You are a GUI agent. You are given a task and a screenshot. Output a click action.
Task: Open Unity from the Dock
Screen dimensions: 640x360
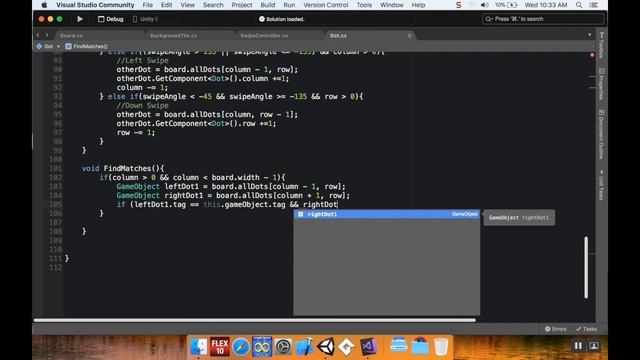pyautogui.click(x=326, y=347)
